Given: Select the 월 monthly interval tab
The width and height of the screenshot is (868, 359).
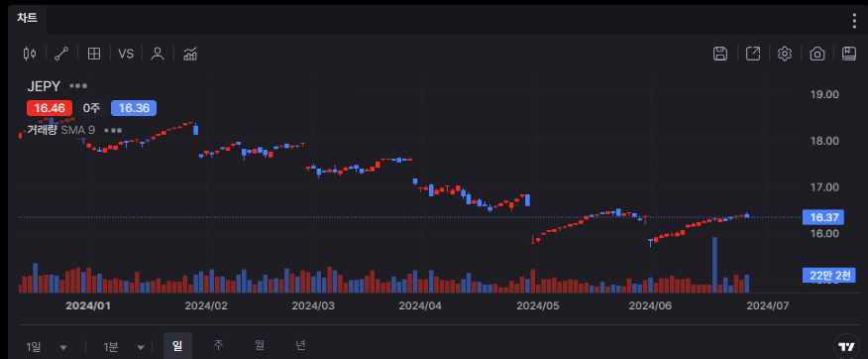Looking at the screenshot, I should (259, 345).
